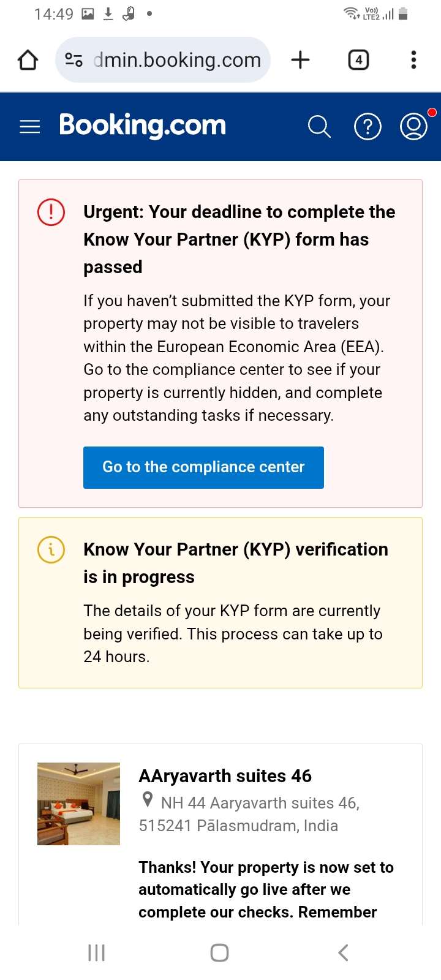The image size is (441, 980).
Task: Open the hamburger navigation menu
Action: pyautogui.click(x=30, y=127)
